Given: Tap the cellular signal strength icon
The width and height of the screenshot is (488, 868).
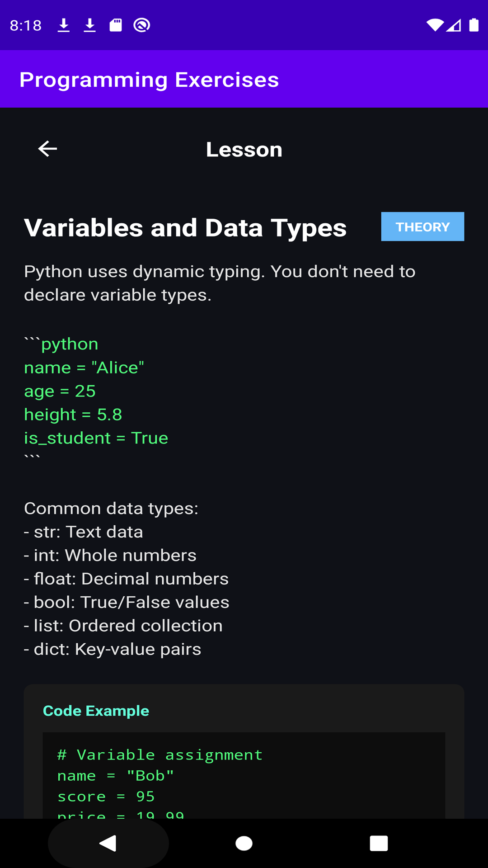Looking at the screenshot, I should click(x=454, y=25).
